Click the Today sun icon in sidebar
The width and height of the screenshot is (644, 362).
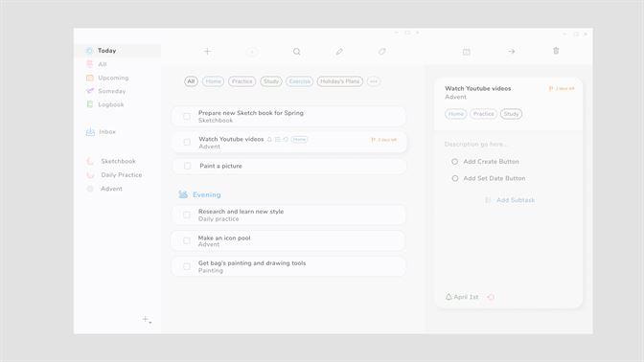point(89,51)
